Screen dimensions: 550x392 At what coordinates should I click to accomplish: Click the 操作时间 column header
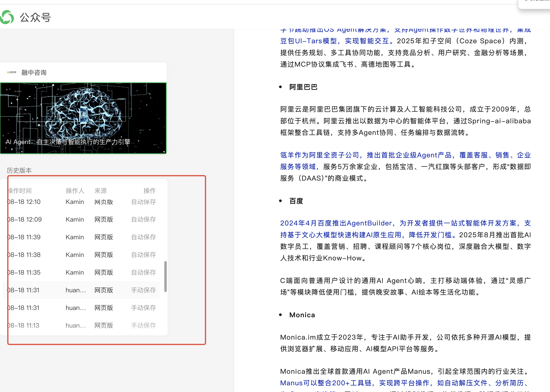click(x=20, y=191)
